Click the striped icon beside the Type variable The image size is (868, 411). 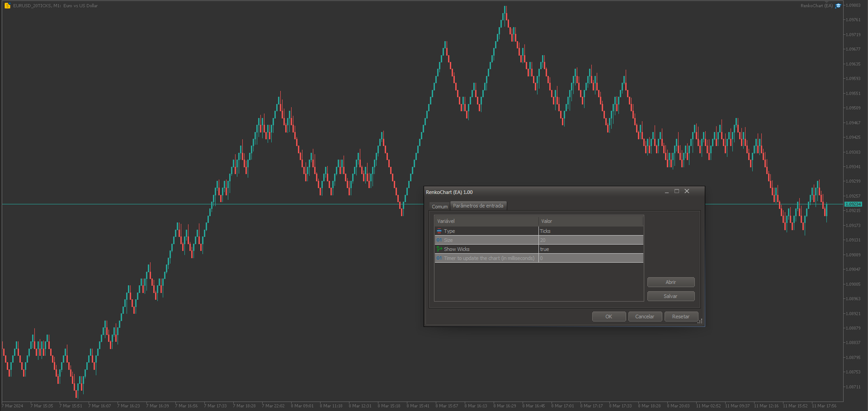pos(439,231)
